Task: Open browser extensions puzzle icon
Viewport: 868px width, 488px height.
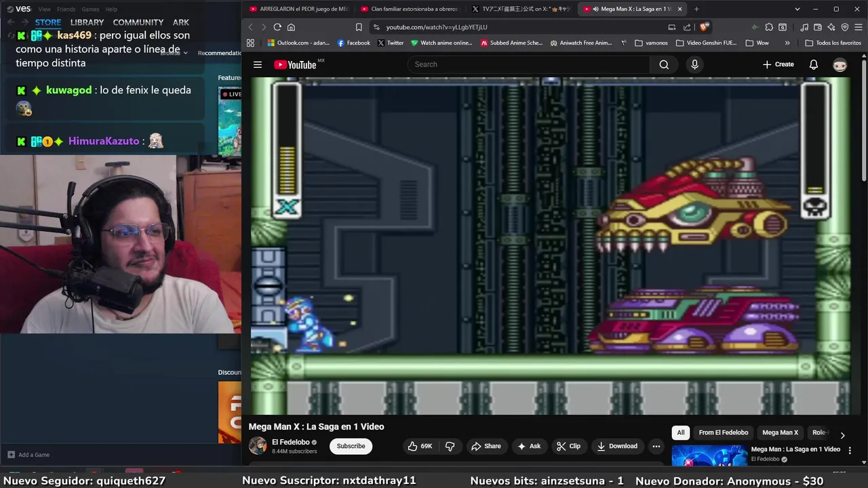Action: click(x=769, y=27)
